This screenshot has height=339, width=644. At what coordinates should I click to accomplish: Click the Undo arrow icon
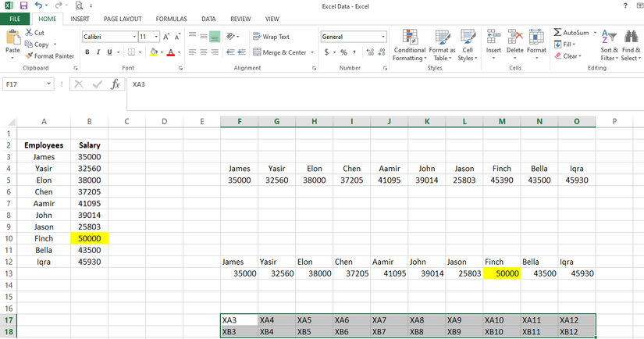(37, 6)
